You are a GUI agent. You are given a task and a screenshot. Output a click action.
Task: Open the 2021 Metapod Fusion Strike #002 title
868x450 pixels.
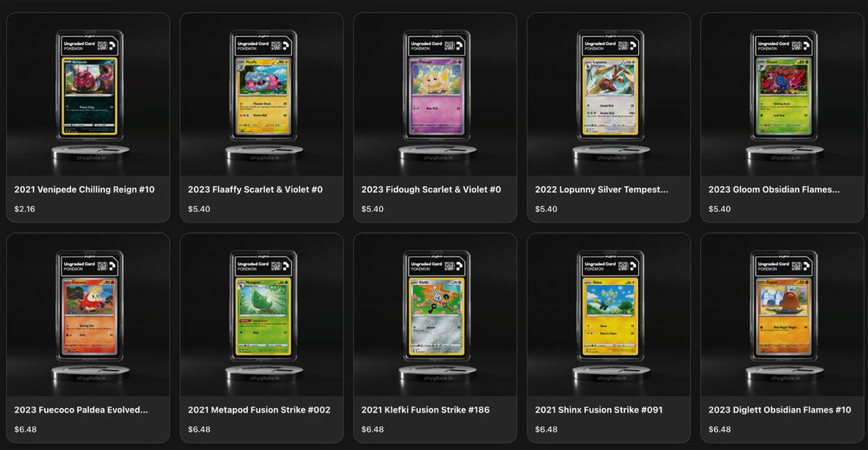[259, 409]
